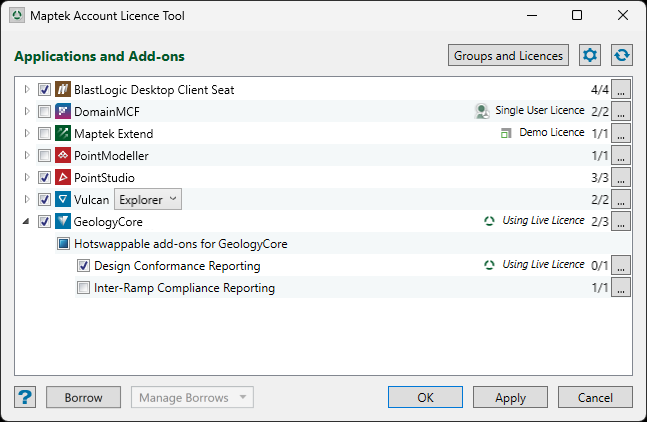Click the GeologyCore application icon

pos(63,222)
